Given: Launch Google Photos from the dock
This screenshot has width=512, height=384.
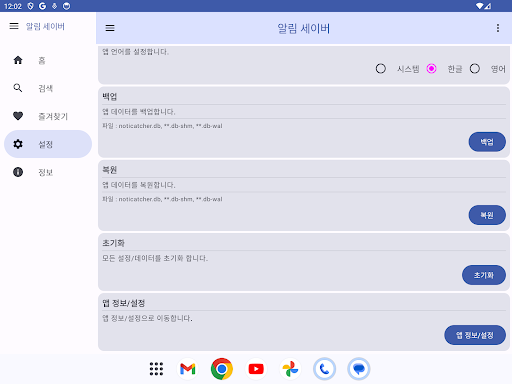Looking at the screenshot, I should (x=290, y=369).
